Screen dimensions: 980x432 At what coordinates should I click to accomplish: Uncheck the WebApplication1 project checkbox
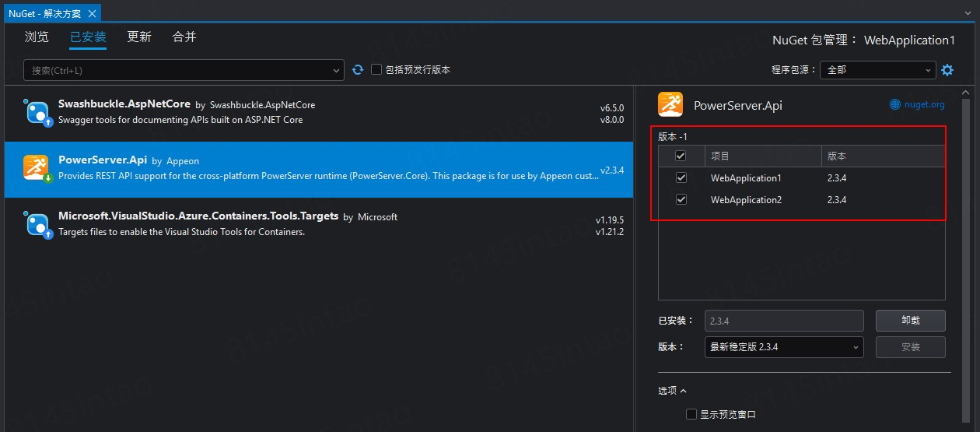tap(681, 178)
